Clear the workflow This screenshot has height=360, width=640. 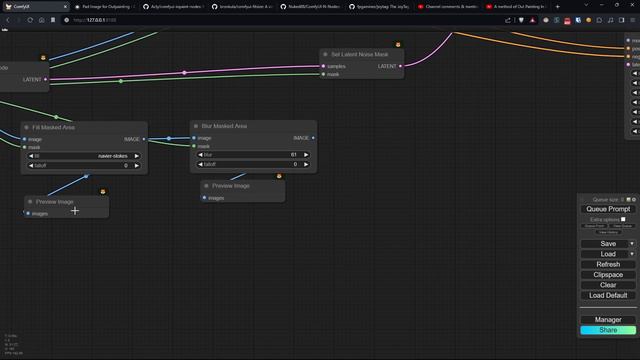click(608, 285)
